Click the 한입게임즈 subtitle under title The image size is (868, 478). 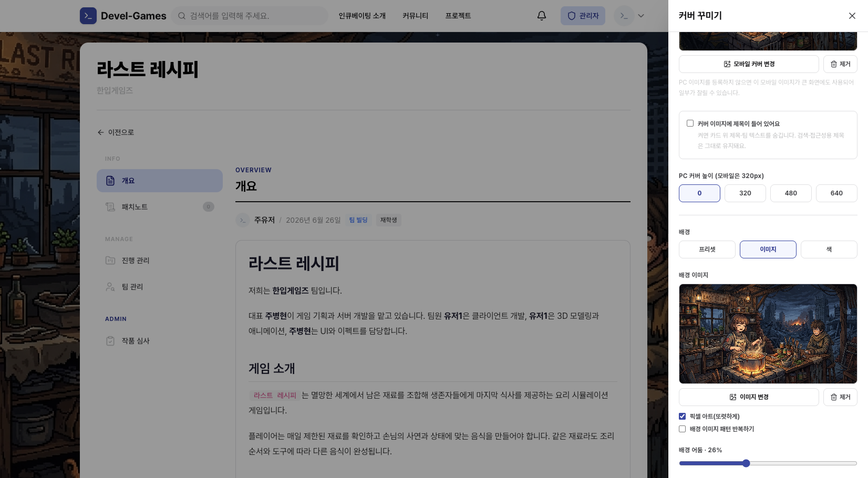click(115, 90)
